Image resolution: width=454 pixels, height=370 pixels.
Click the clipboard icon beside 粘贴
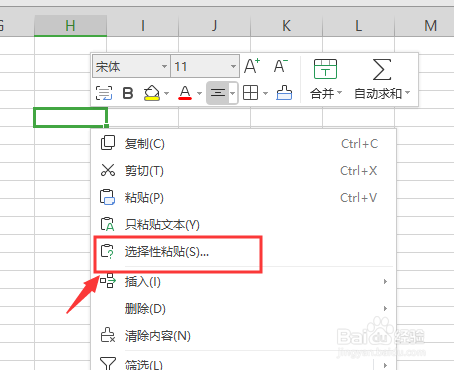[x=108, y=197]
